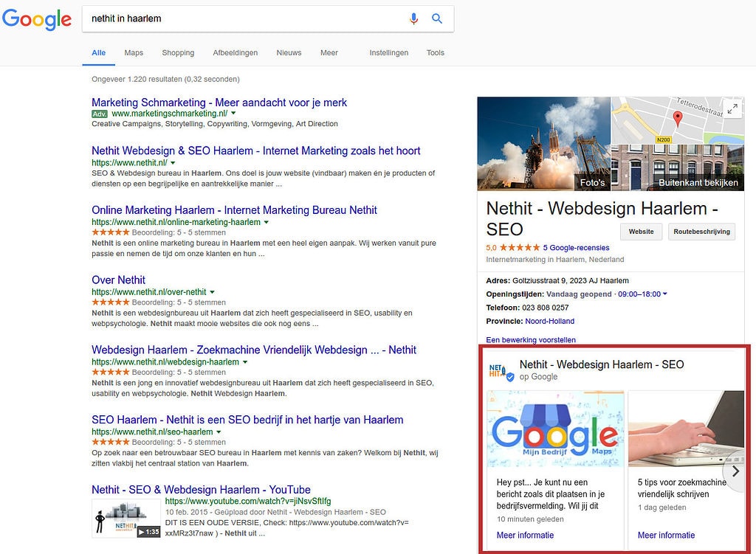
Task: Open Marketing Schmarketing ad result
Action: click(219, 103)
